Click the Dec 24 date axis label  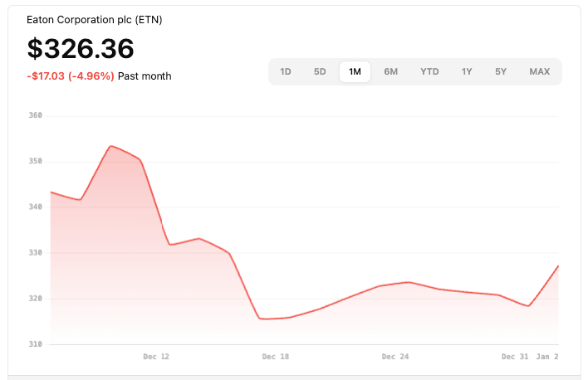[x=394, y=357]
